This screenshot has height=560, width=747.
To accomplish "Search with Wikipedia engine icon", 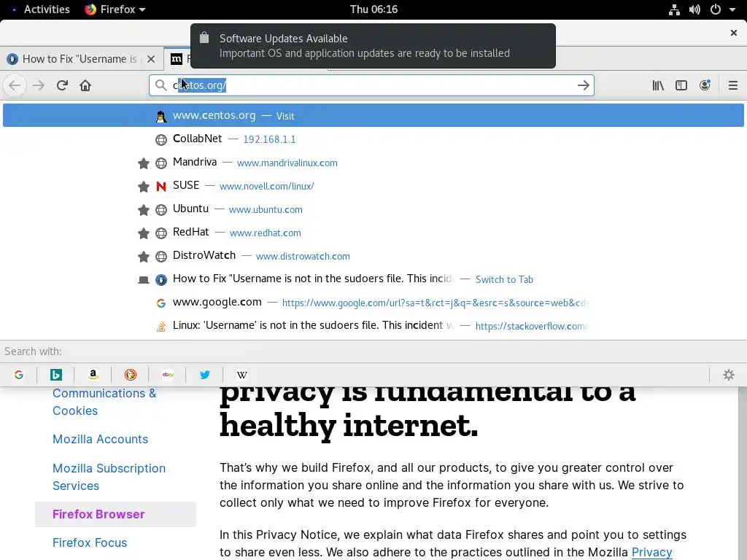I will pyautogui.click(x=241, y=375).
